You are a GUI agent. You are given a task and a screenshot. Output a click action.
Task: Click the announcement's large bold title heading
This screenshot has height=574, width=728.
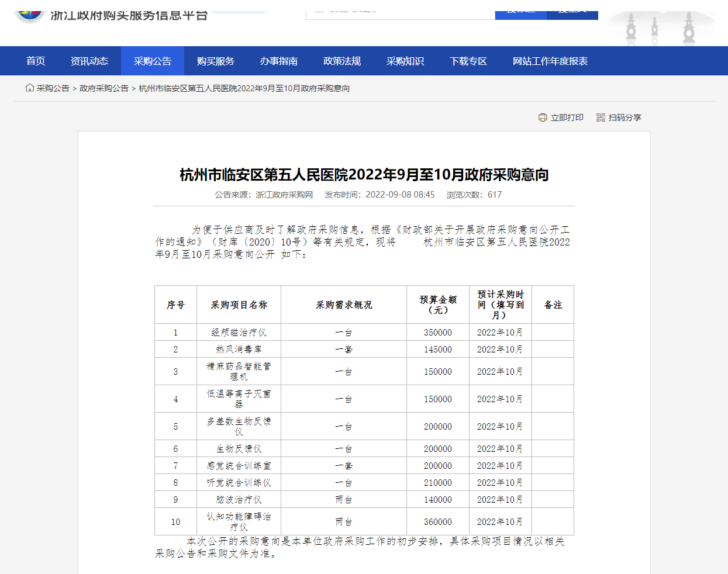point(364,175)
